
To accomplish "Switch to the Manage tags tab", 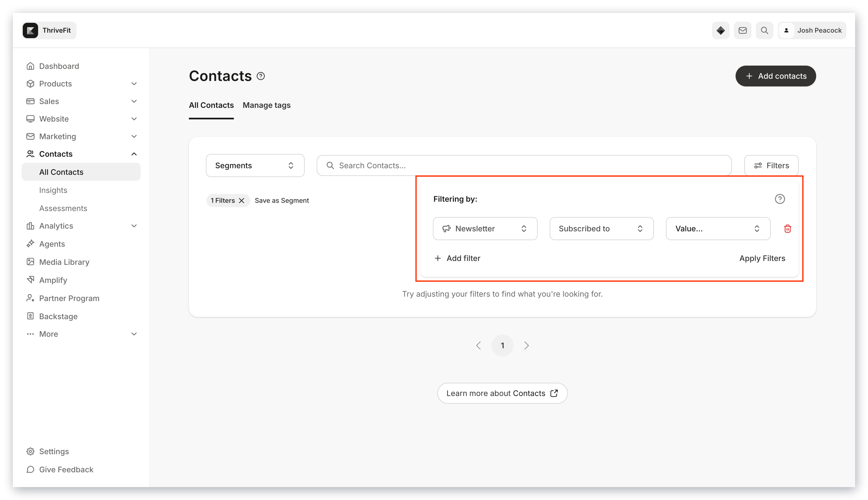I will coord(266,105).
